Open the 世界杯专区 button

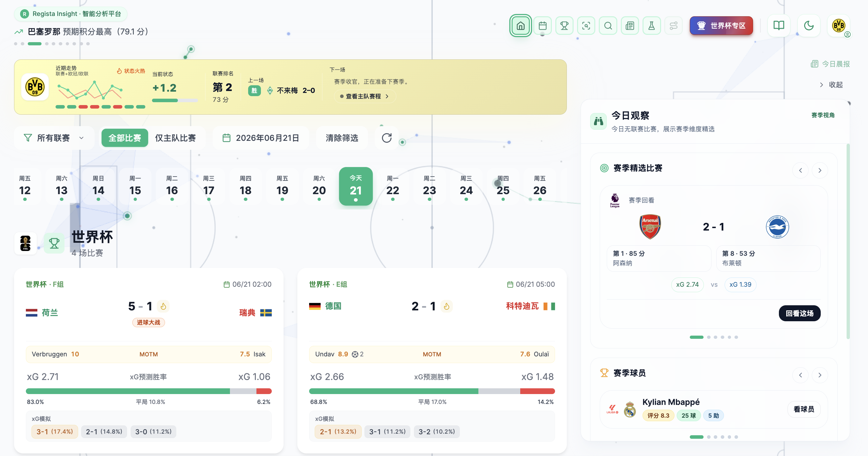(x=721, y=26)
